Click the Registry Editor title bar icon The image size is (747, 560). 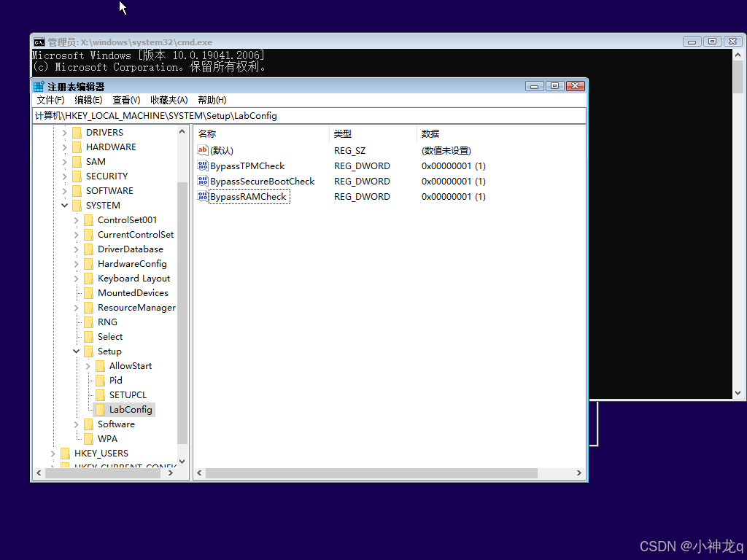38,85
